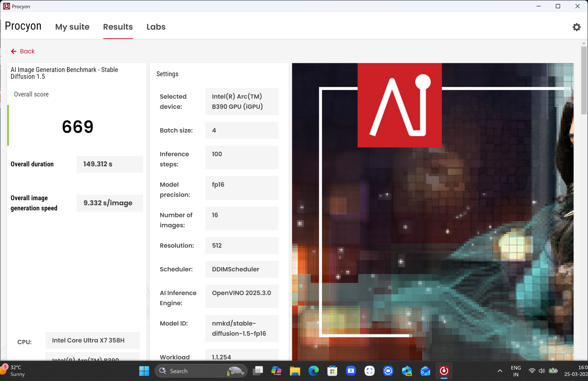The width and height of the screenshot is (588, 381).
Task: Open Task View from taskbar
Action: click(258, 371)
